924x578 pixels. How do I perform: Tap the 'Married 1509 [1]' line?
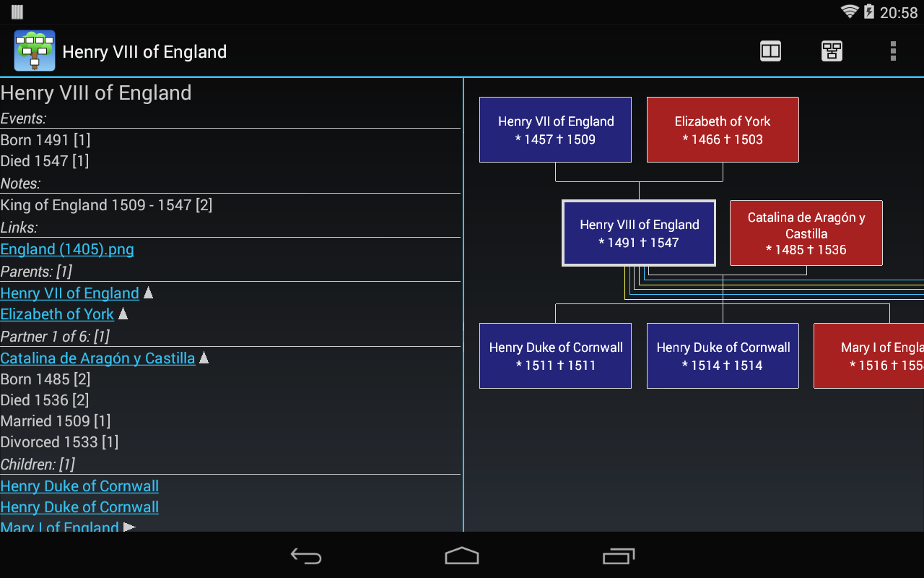pyautogui.click(x=56, y=421)
